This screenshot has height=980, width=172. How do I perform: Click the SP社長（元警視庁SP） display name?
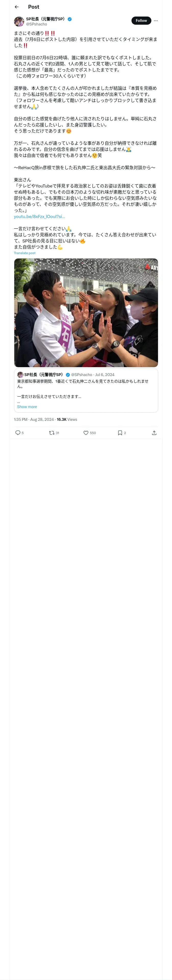[46, 19]
